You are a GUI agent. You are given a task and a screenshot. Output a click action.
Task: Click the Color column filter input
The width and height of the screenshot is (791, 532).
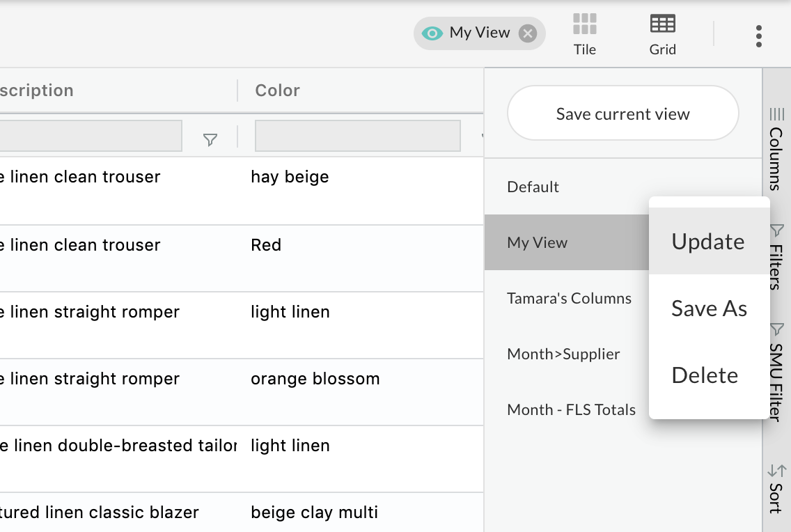pos(358,136)
